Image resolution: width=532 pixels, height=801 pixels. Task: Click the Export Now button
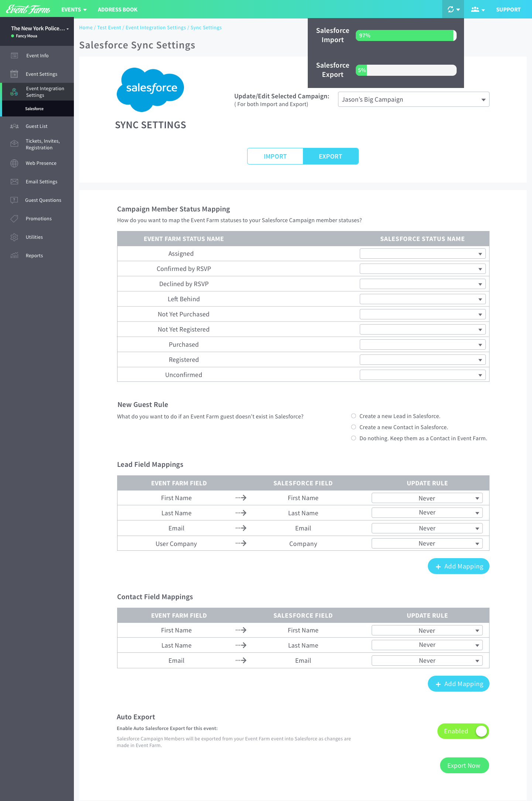(464, 766)
